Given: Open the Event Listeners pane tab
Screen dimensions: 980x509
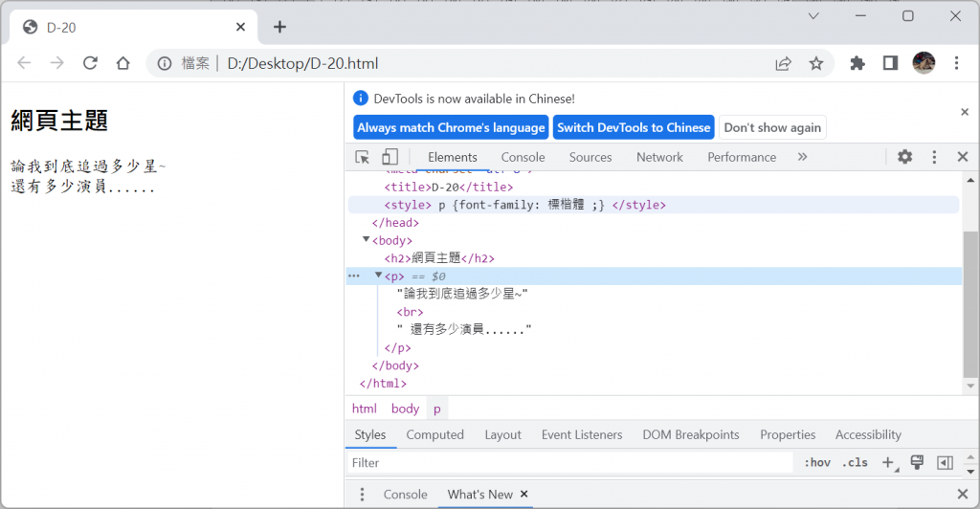Looking at the screenshot, I should coord(582,434).
